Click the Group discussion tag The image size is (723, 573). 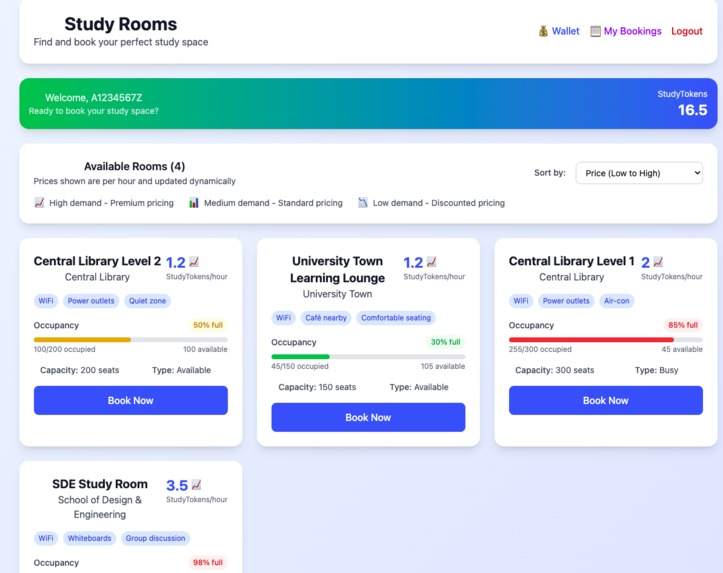tap(155, 538)
